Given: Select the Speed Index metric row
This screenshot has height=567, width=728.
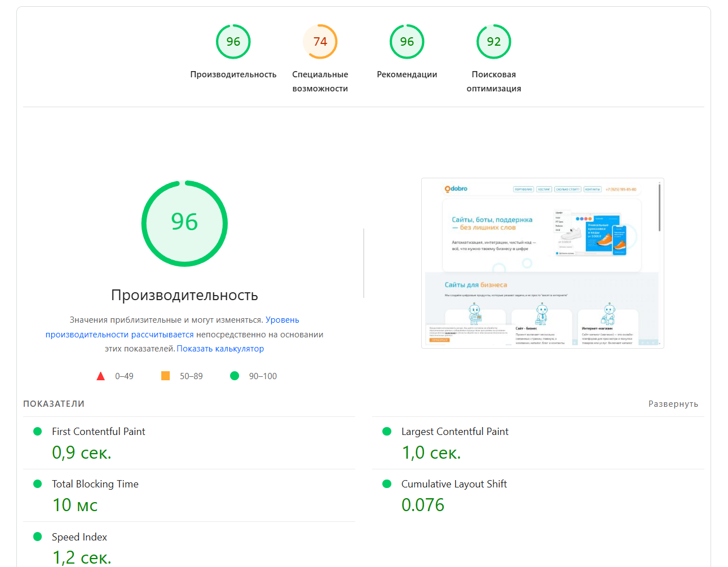Looking at the screenshot, I should 80,537.
